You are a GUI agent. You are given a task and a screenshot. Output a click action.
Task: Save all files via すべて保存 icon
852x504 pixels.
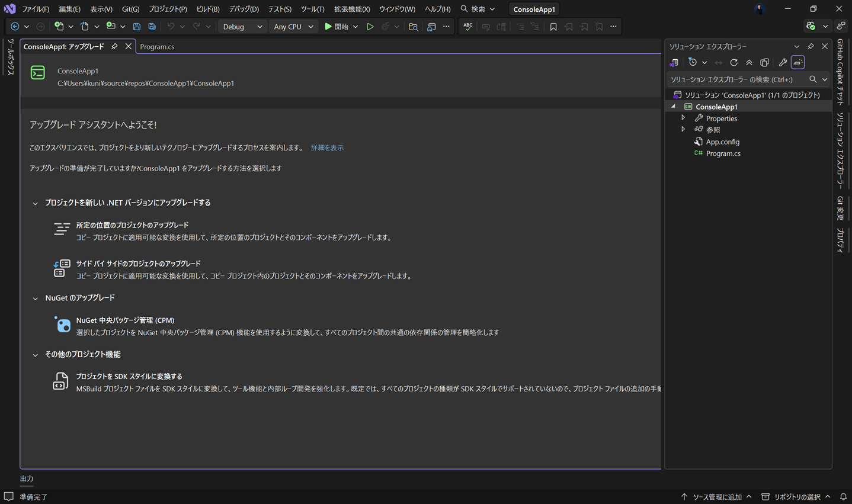[x=152, y=26]
